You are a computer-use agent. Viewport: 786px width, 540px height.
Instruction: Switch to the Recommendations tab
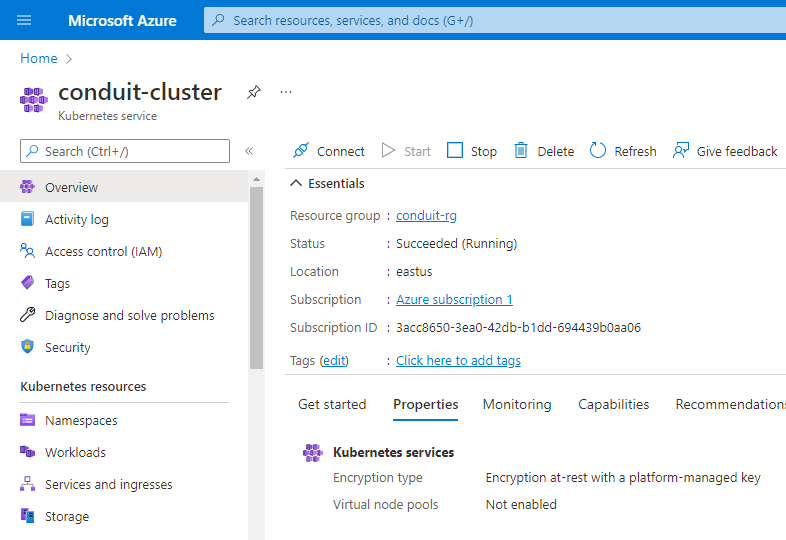(x=730, y=404)
